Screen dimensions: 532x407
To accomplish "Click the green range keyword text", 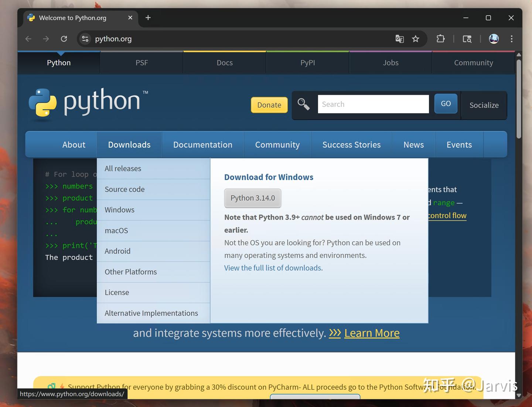I will 444,203.
